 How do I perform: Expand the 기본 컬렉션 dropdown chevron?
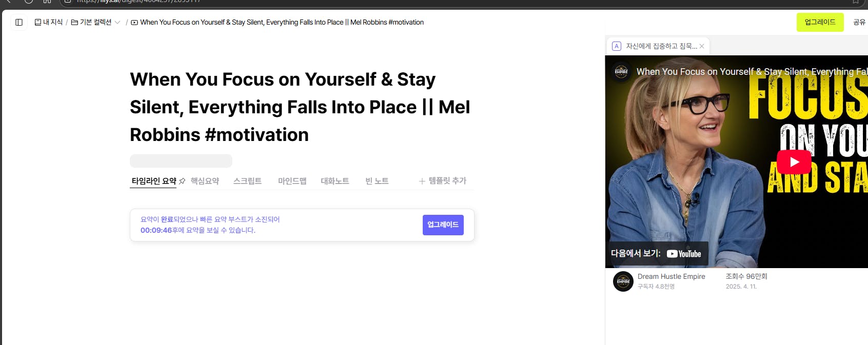[x=117, y=23]
